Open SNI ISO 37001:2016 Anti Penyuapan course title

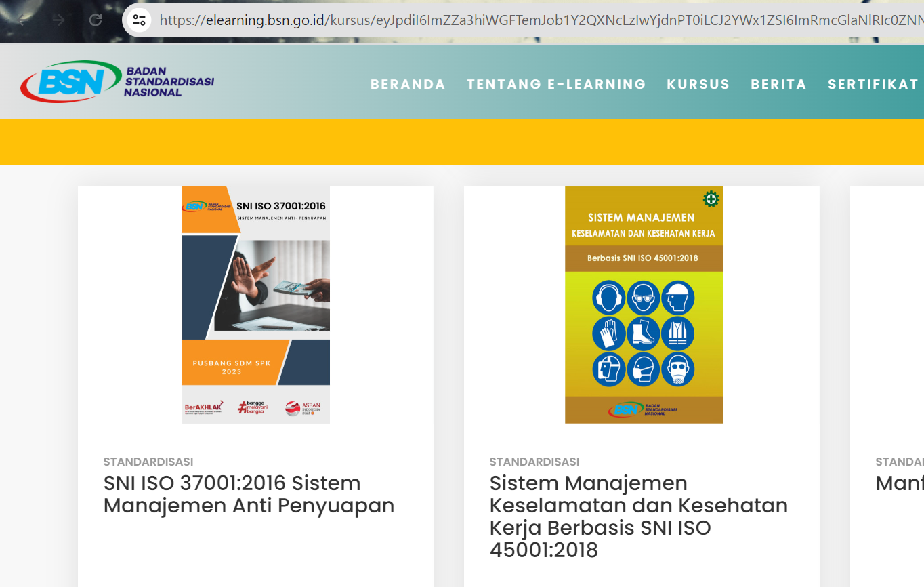pyautogui.click(x=249, y=494)
